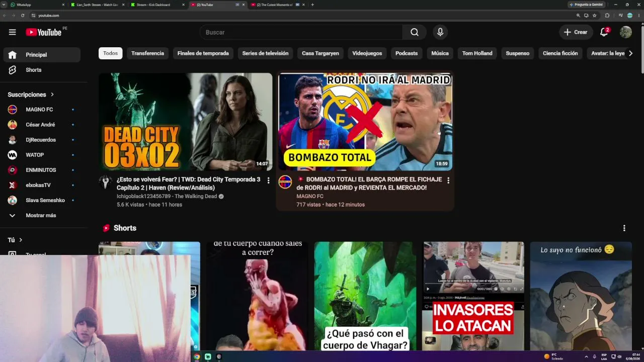
Task: Play the Dead City 03x02 video thumbnail
Action: (x=186, y=122)
